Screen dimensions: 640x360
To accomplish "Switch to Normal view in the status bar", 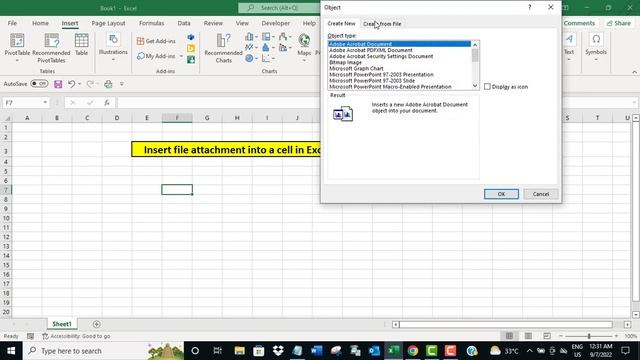I will tap(509, 336).
